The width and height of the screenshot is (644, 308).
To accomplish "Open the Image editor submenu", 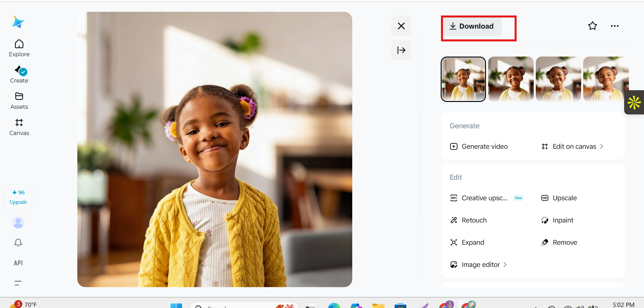I will coord(479,265).
